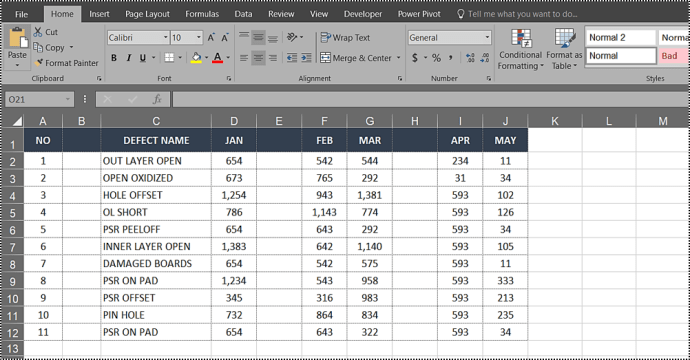Align text right
The image size is (690, 360).
point(273,58)
